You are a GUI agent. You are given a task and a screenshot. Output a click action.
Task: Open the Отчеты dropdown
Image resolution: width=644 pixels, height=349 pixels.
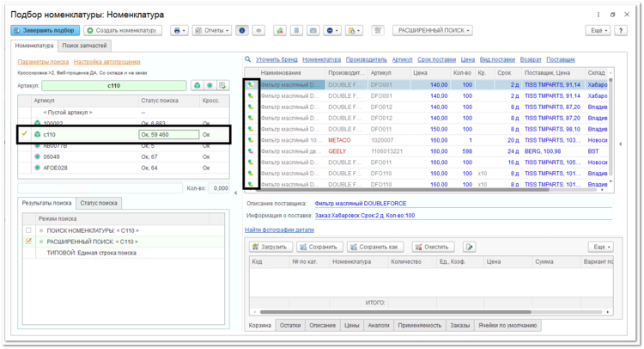point(212,30)
